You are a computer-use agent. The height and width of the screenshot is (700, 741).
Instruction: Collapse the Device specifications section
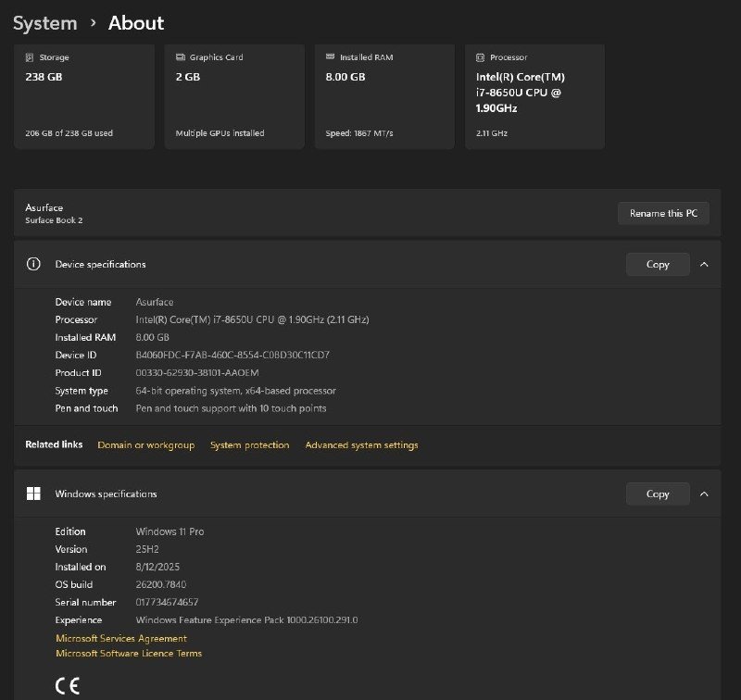[x=704, y=265]
